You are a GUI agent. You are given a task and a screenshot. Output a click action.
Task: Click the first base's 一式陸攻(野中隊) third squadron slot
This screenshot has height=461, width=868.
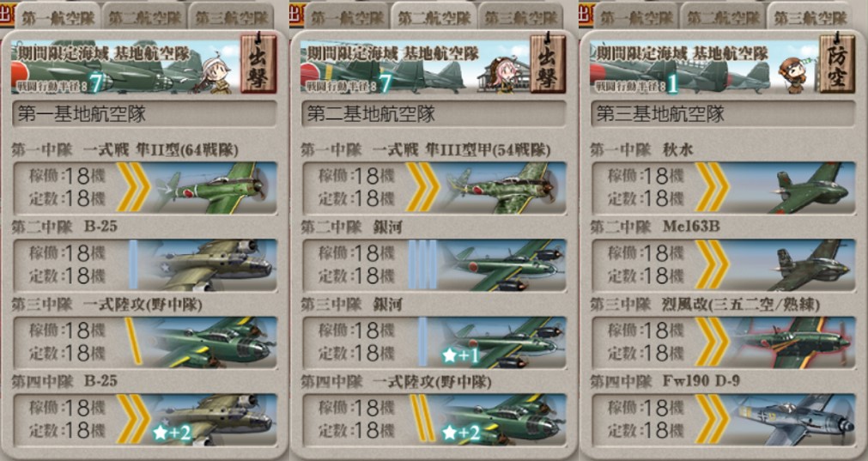pos(144,343)
